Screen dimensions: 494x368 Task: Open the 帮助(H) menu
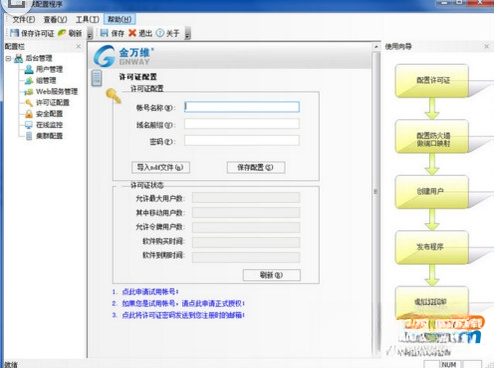point(120,19)
